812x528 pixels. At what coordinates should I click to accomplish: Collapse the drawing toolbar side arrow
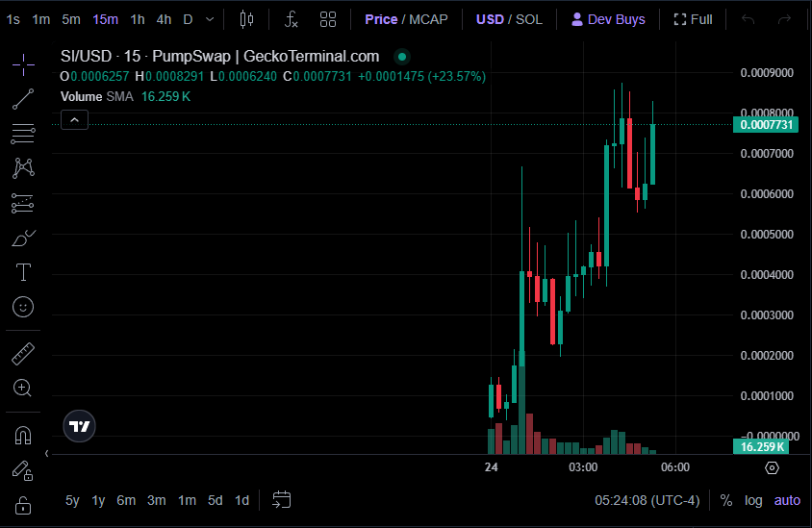point(46,453)
